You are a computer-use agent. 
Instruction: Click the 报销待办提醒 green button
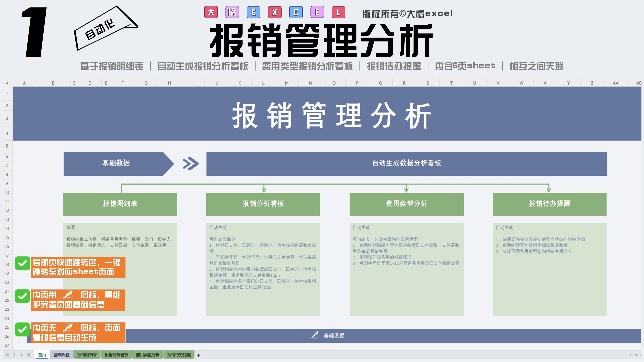549,204
